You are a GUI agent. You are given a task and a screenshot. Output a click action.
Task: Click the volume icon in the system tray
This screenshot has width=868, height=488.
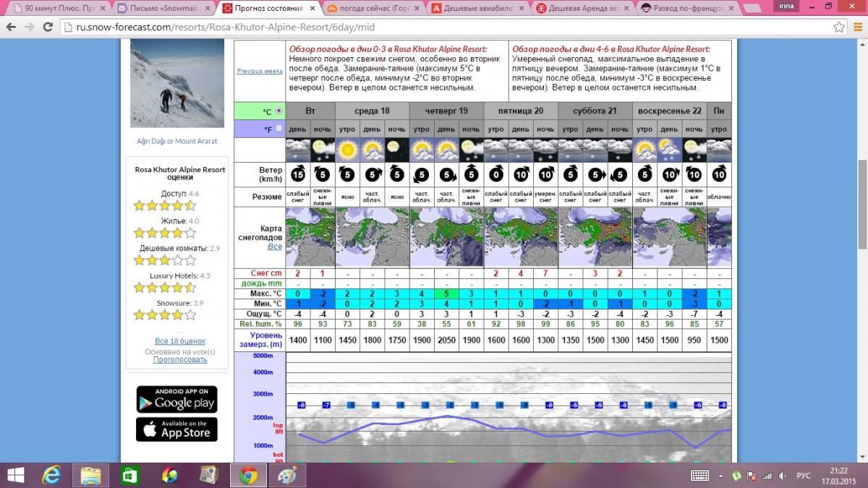coord(784,476)
